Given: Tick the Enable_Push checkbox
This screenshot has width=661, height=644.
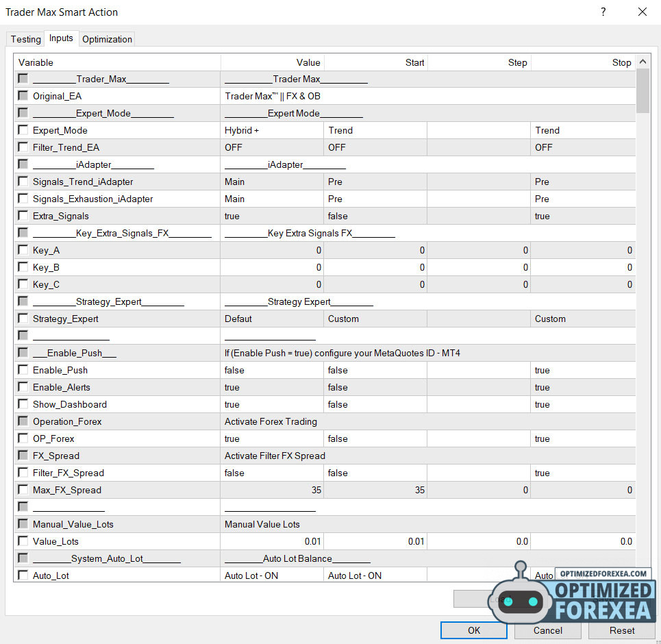Looking at the screenshot, I should point(23,370).
